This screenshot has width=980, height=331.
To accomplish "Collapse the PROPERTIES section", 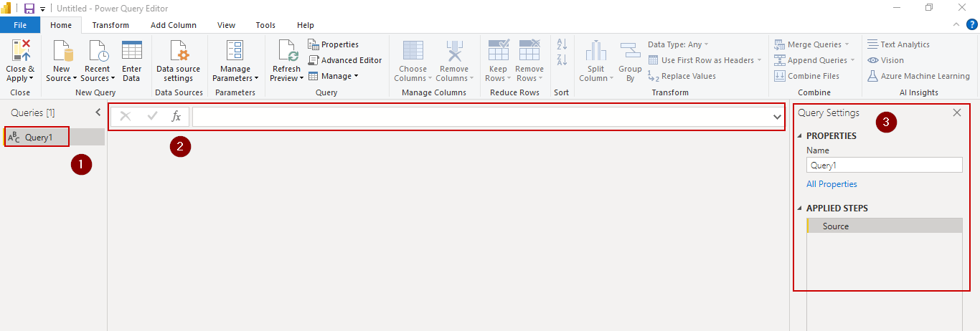I will [x=800, y=136].
